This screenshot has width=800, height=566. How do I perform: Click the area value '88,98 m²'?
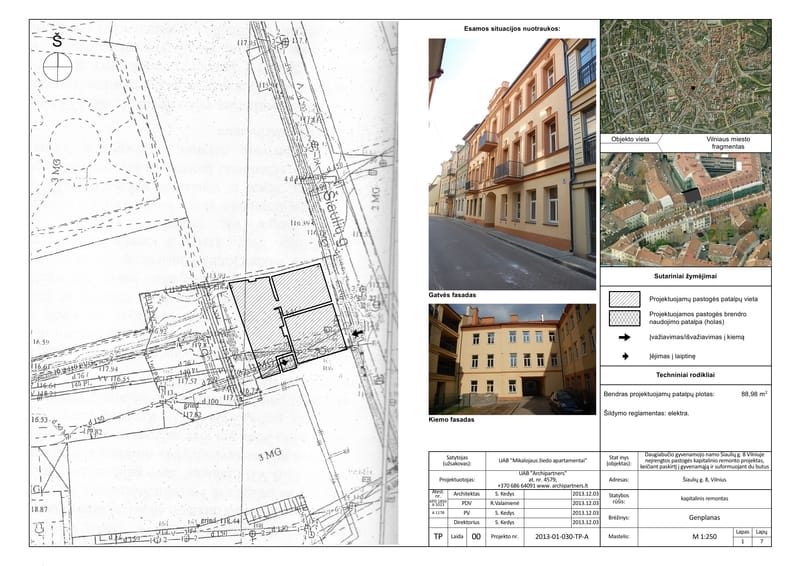point(754,394)
